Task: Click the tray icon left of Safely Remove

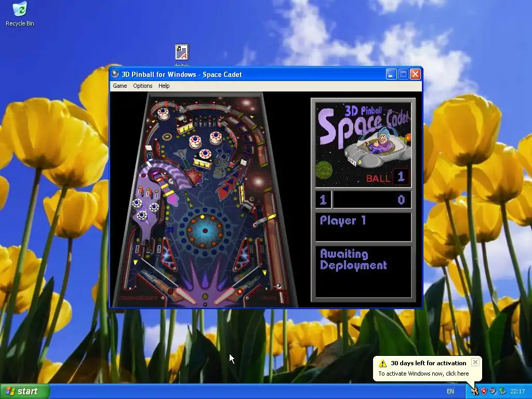Action: (493, 391)
